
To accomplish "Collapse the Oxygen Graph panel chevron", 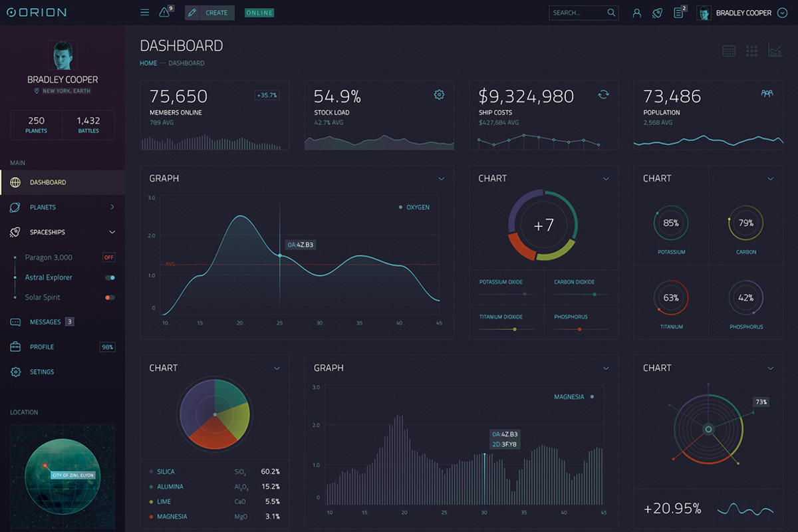I will 441,178.
